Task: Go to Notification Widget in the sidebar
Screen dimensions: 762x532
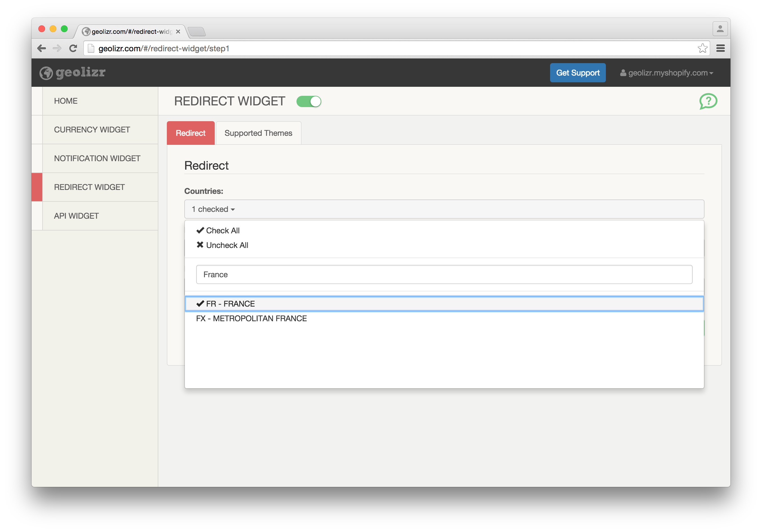Action: [97, 158]
